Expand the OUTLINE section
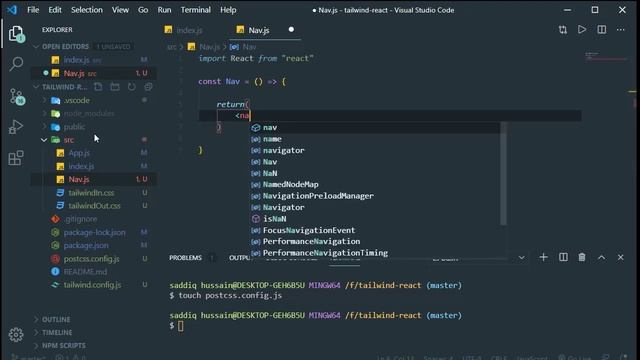Viewport: 640px width, 360px height. (x=56, y=319)
